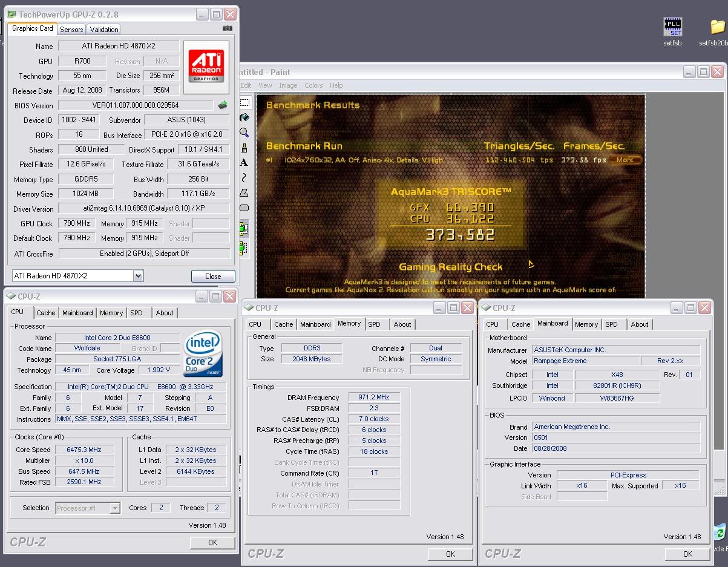Click the motherboard Model 'Rampage Extreme'

tap(586, 361)
